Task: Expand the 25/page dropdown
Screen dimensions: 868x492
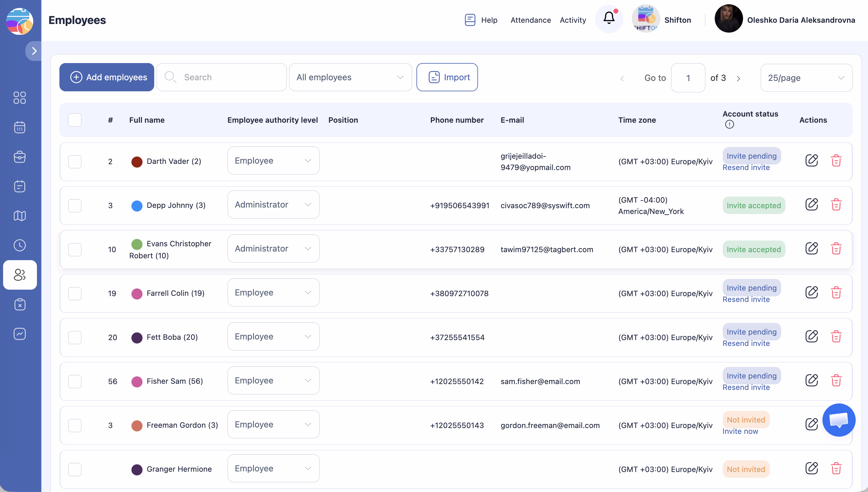Action: (806, 78)
